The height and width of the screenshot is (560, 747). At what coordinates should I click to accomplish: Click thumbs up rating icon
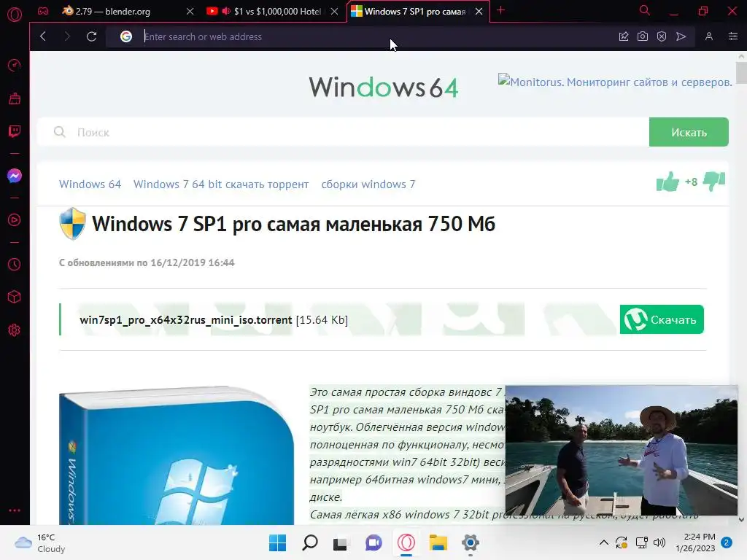(x=667, y=182)
